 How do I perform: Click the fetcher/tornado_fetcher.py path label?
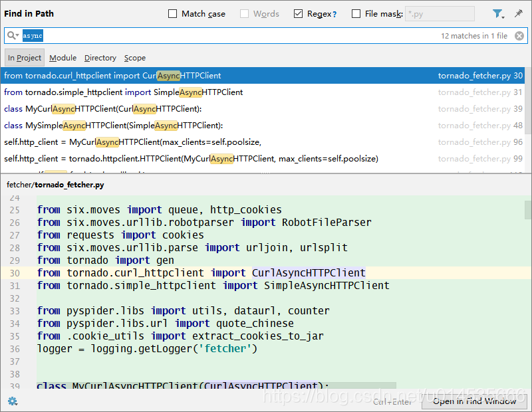click(x=55, y=185)
